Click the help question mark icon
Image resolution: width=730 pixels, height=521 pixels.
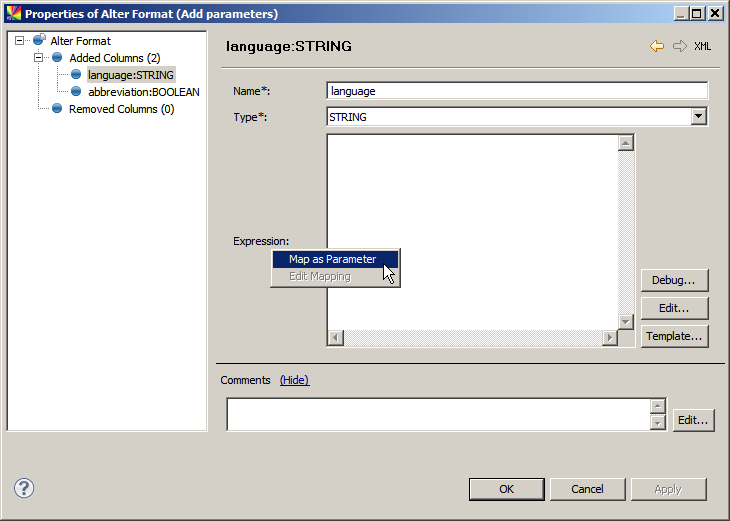click(x=25, y=488)
